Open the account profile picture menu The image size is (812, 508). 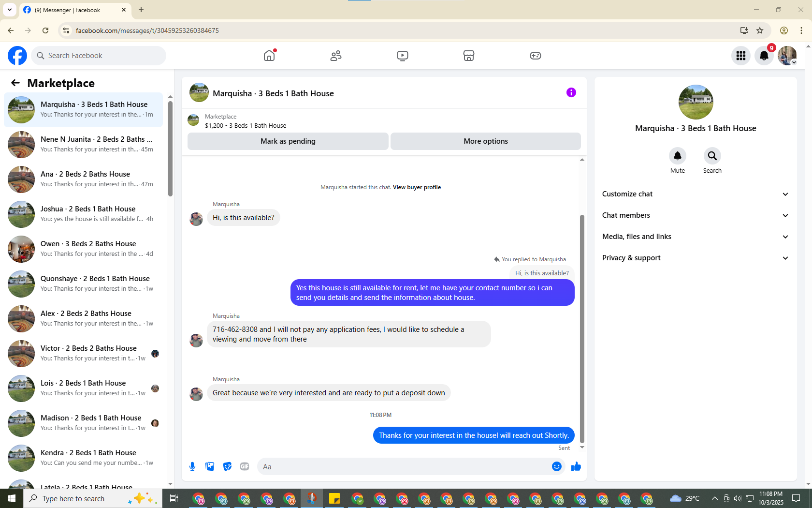(x=787, y=56)
